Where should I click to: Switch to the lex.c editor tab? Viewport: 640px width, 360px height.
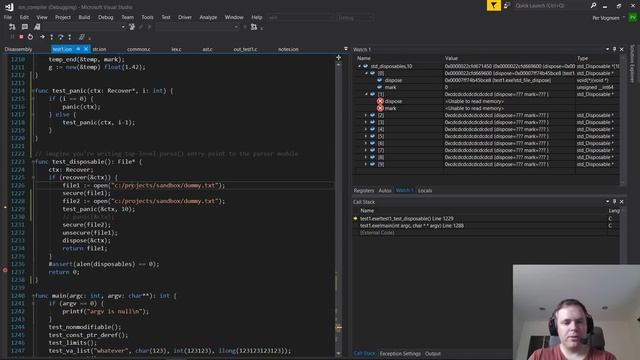pos(176,49)
